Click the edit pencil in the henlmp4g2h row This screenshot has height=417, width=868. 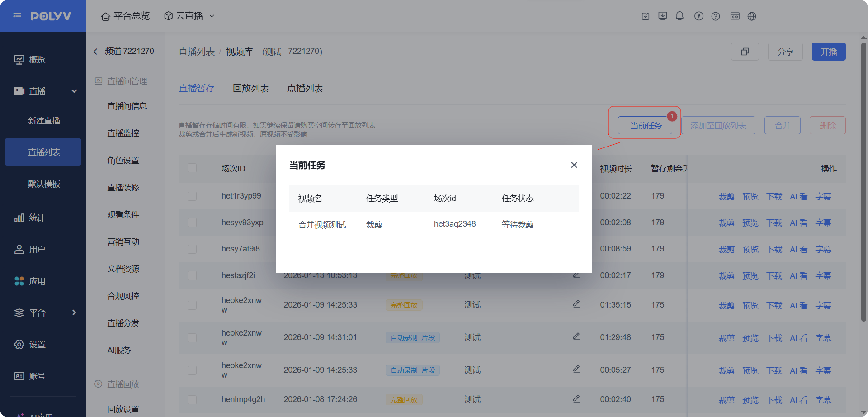576,399
